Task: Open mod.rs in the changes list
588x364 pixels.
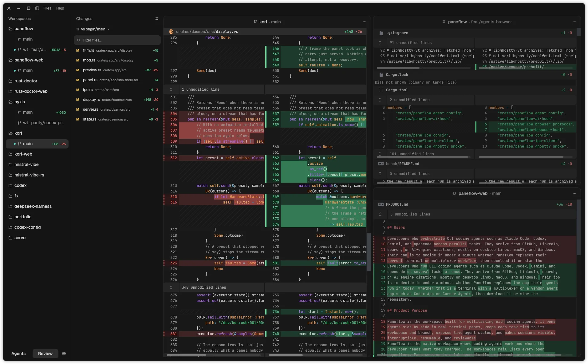Action: point(117,60)
